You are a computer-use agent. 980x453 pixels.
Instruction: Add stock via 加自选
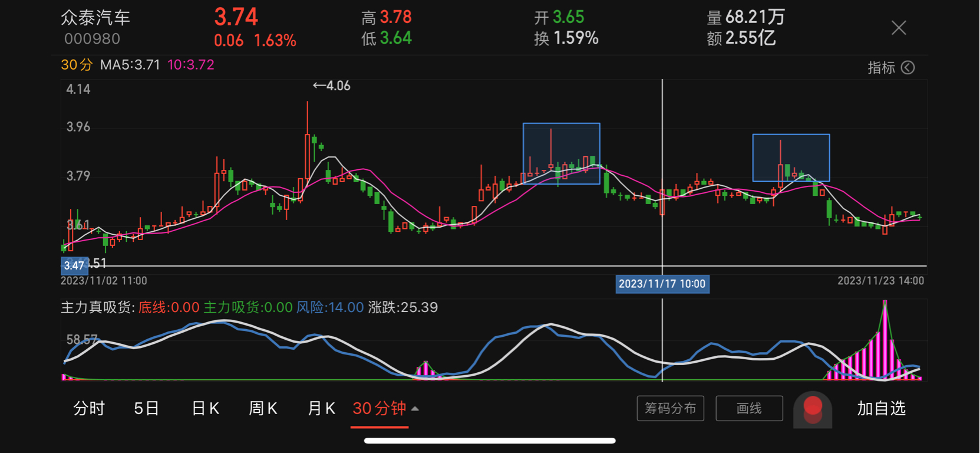pyautogui.click(x=881, y=408)
